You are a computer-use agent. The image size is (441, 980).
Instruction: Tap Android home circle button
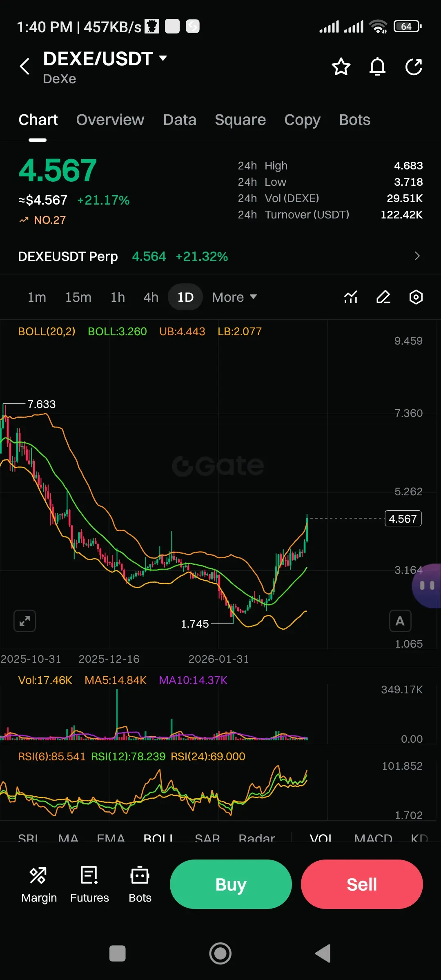(220, 954)
